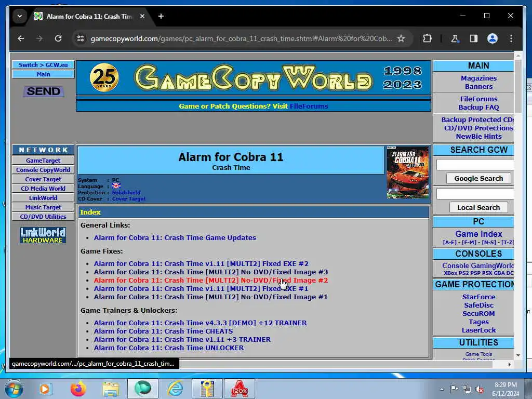The height and width of the screenshot is (399, 532).
Task: Open Cover Target network link
Action: pyautogui.click(x=43, y=179)
